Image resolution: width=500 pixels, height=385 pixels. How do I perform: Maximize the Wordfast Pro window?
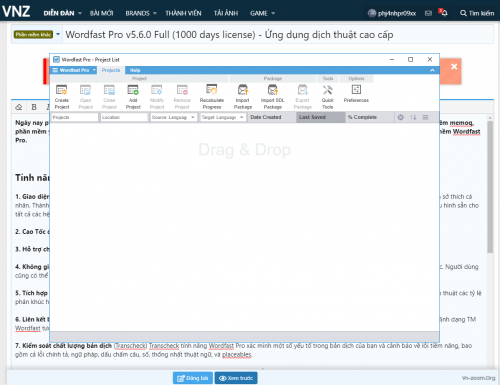tap(410, 59)
